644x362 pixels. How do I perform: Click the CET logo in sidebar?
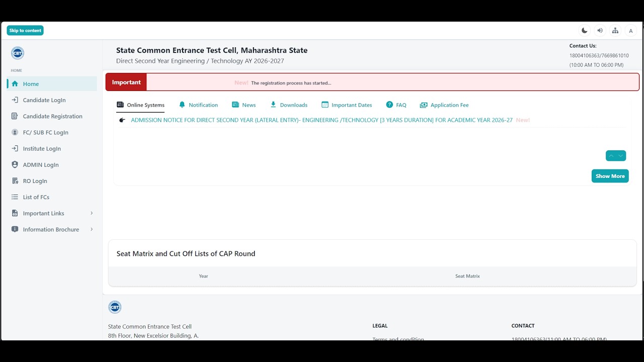[x=18, y=53]
